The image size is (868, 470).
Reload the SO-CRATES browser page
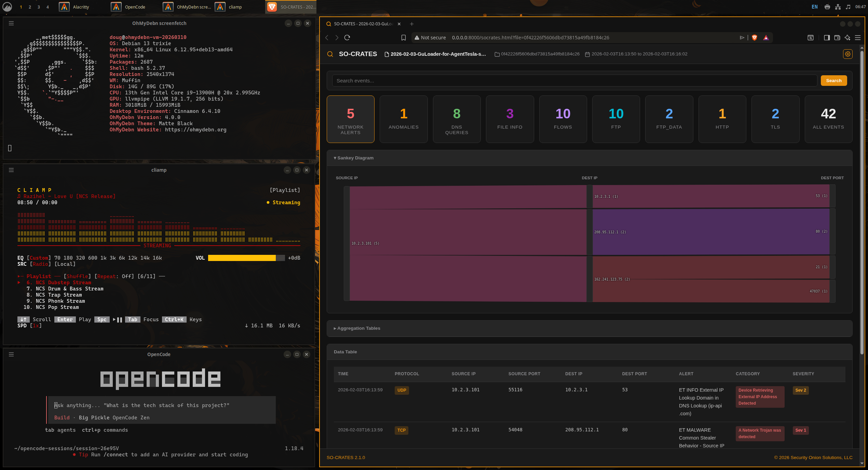click(x=347, y=38)
